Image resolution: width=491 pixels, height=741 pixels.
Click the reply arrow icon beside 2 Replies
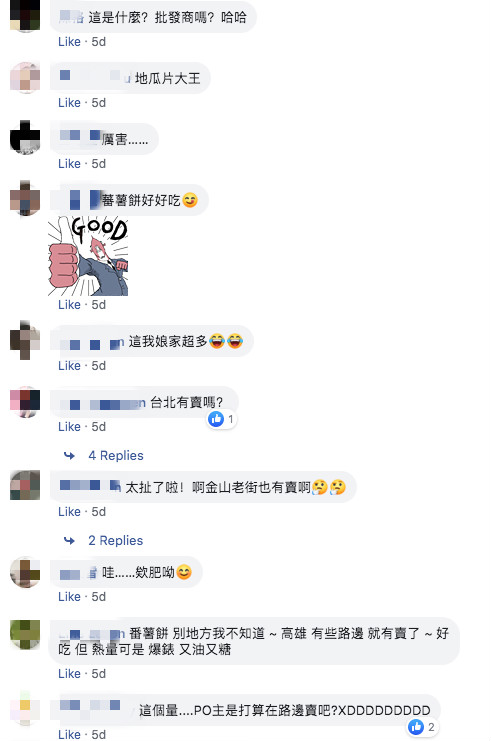tap(69, 540)
